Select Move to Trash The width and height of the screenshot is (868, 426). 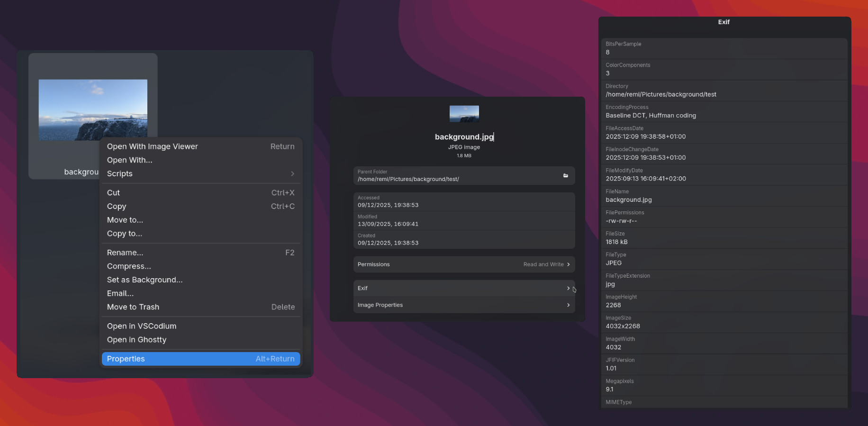(133, 307)
